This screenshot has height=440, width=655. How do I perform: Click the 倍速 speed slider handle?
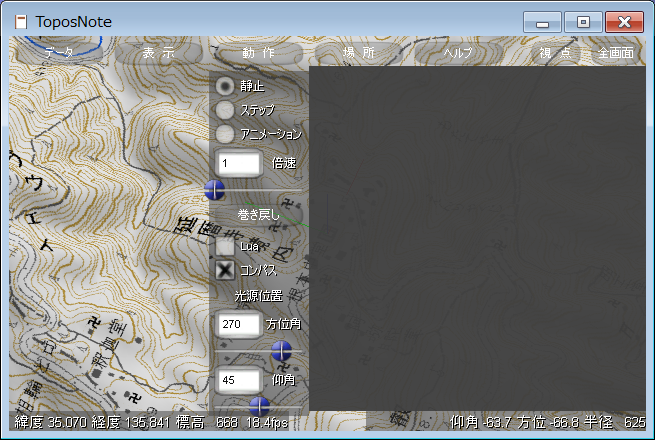point(215,191)
